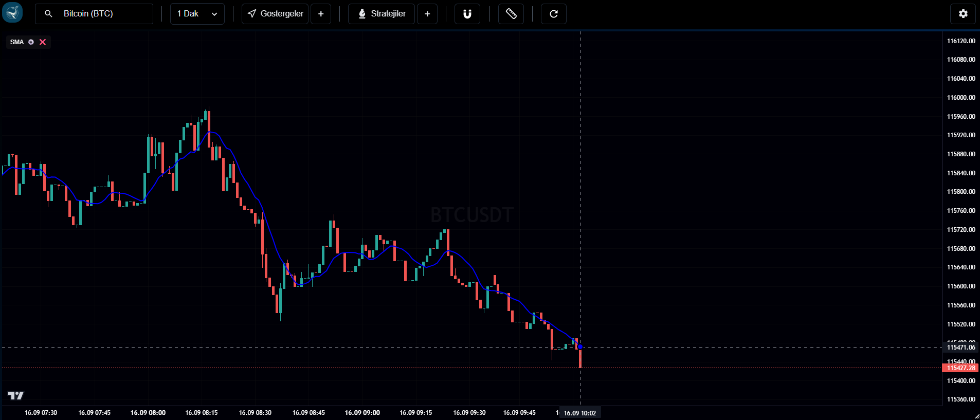Click the 16.09 08:00 time axis label
This screenshot has width=980, height=420.
[148, 413]
